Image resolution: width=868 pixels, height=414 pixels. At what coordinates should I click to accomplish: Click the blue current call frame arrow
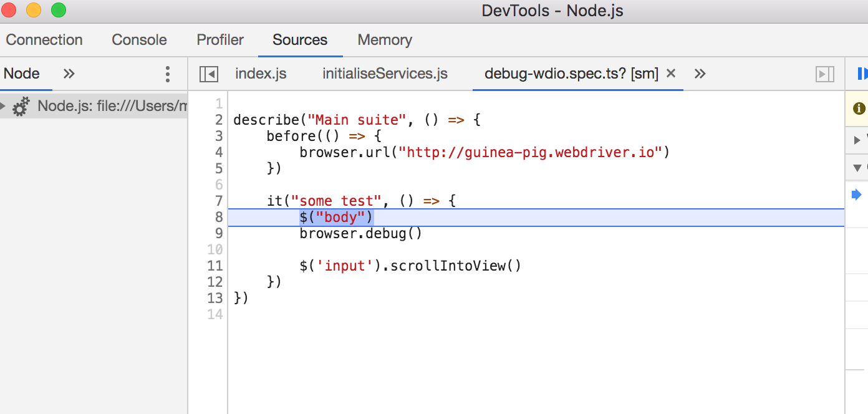tap(857, 195)
